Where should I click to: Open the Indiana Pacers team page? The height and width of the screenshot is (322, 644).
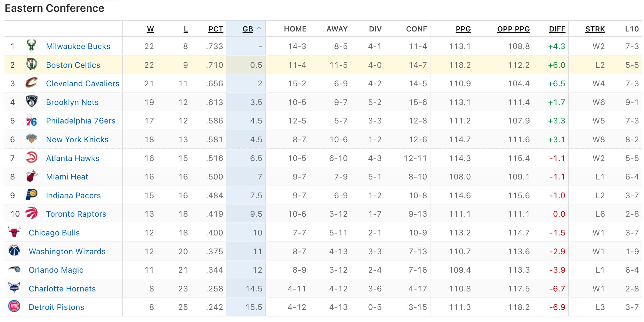73,195
